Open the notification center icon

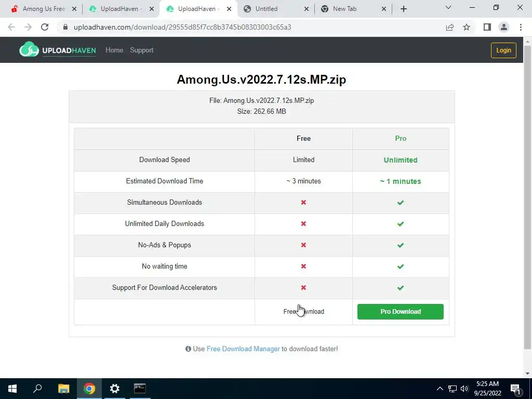[x=515, y=389]
